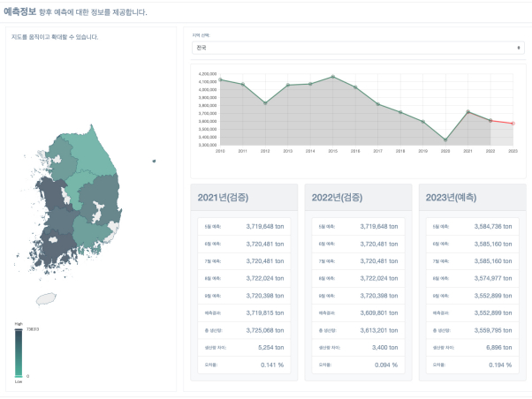Click the 2012 dip data point on chart
Screen dimensions: 532x399
[265, 103]
